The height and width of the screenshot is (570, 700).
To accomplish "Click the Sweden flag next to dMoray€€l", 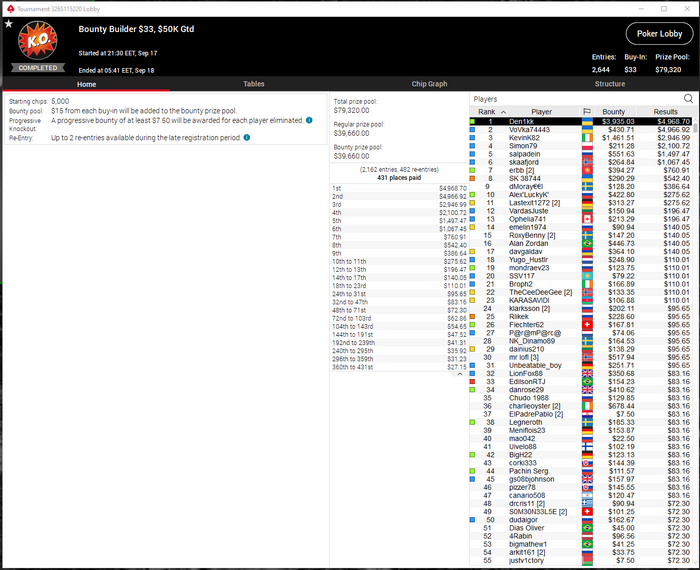I will pyautogui.click(x=587, y=187).
